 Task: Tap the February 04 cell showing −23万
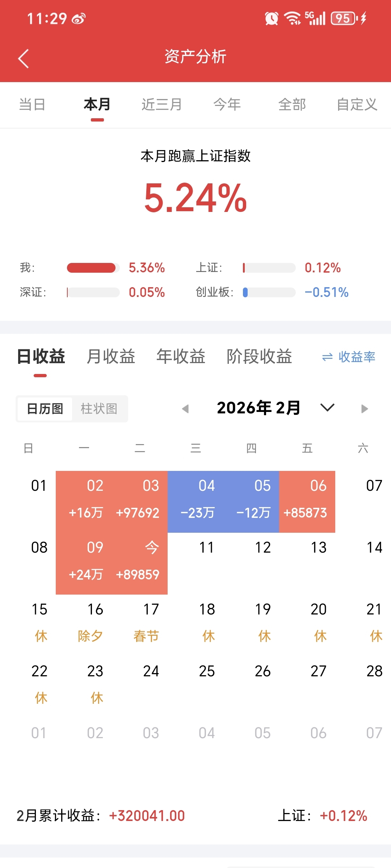tap(195, 501)
